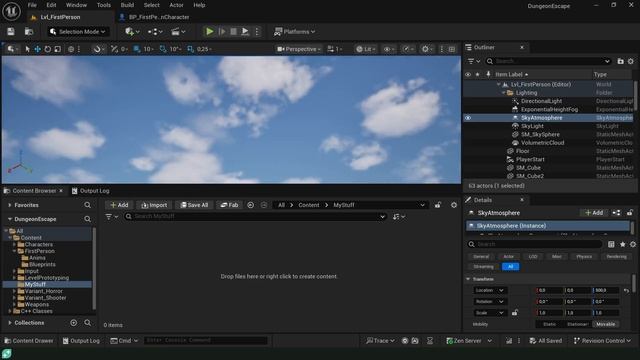This screenshot has width=640, height=360.
Task: Open the File menu
Action: pyautogui.click(x=32, y=5)
